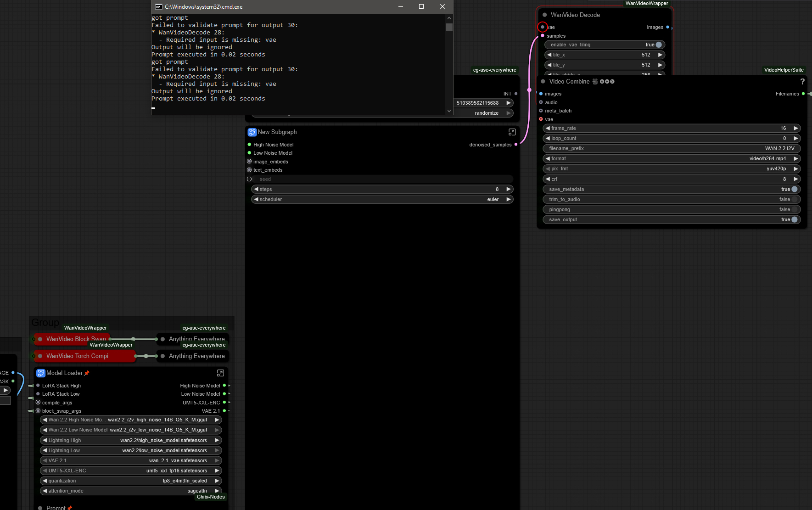
Task: Click the WanVideo Decode node title
Action: tap(575, 15)
